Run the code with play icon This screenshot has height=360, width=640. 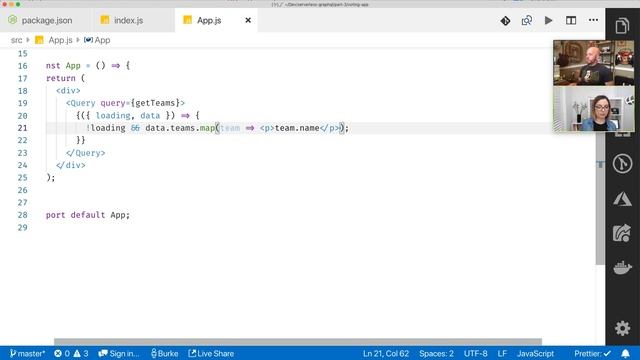point(549,20)
